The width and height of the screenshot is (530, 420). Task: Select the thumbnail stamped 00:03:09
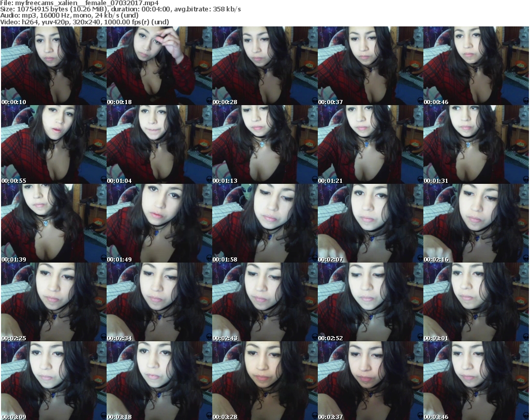click(53, 381)
